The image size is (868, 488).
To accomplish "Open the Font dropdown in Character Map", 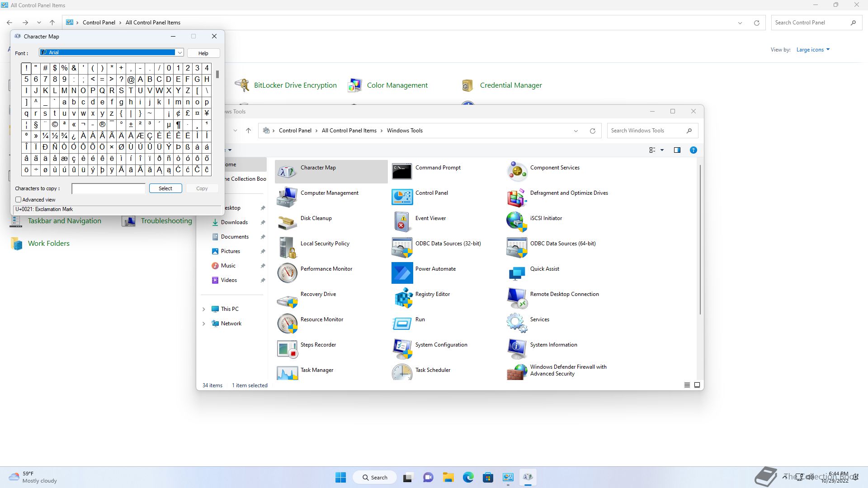I will click(x=179, y=53).
